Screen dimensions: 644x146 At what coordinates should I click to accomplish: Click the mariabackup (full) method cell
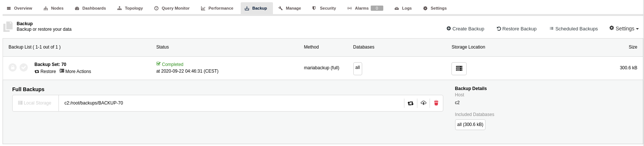coord(321,68)
